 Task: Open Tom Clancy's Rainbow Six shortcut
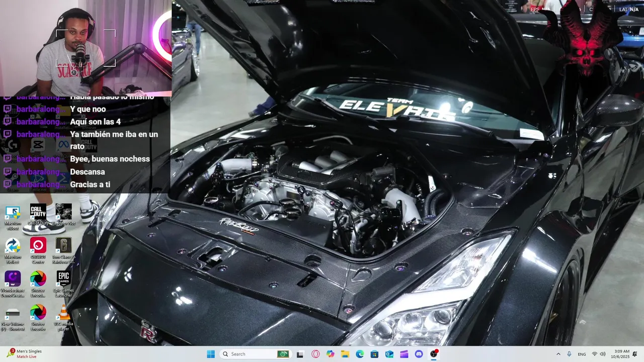pyautogui.click(x=63, y=250)
